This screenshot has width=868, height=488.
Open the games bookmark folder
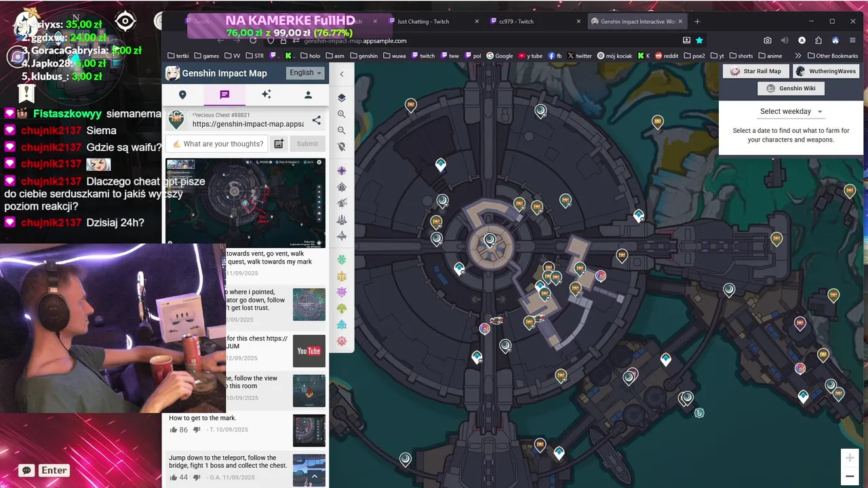click(206, 56)
